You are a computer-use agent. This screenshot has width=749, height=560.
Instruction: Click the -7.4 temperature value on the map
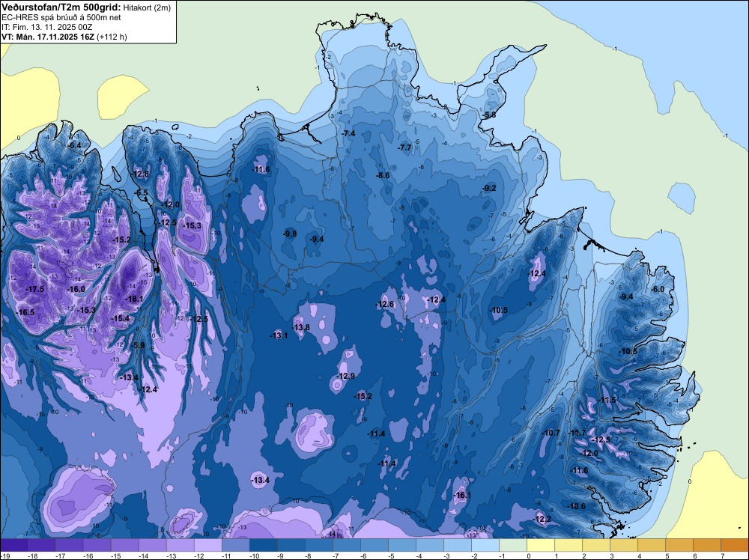349,134
